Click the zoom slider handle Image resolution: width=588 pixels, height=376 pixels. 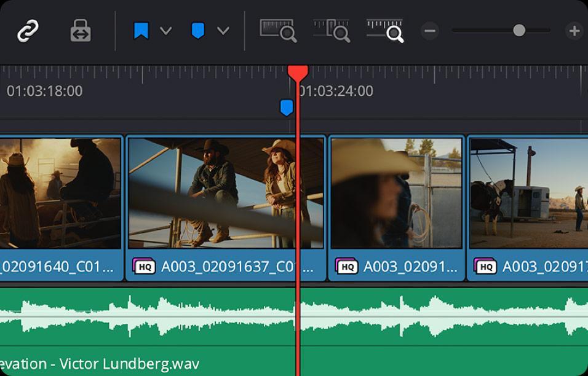point(519,31)
